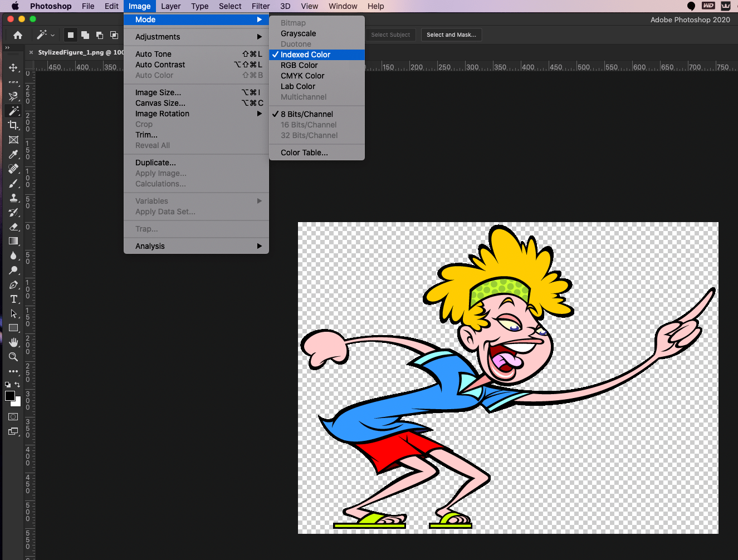Click the Select and Mask button

[451, 35]
